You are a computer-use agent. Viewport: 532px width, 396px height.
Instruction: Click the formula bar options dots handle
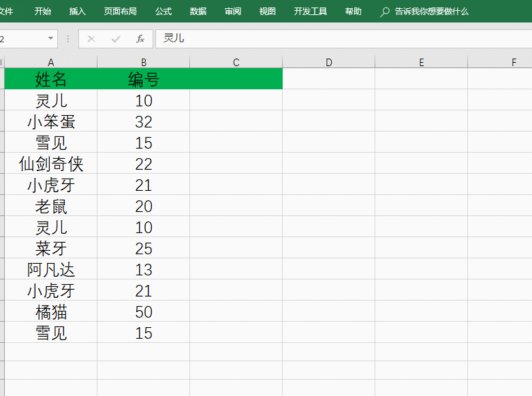coord(68,39)
